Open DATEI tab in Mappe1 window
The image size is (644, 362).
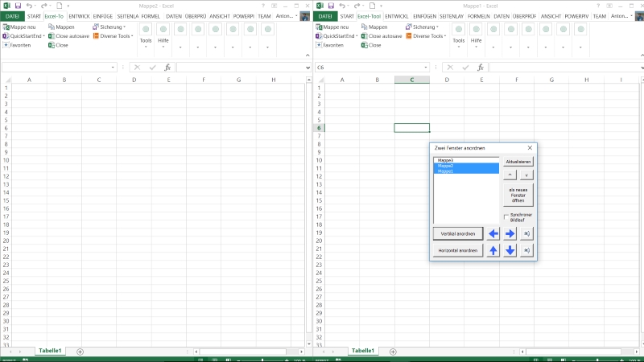[326, 16]
